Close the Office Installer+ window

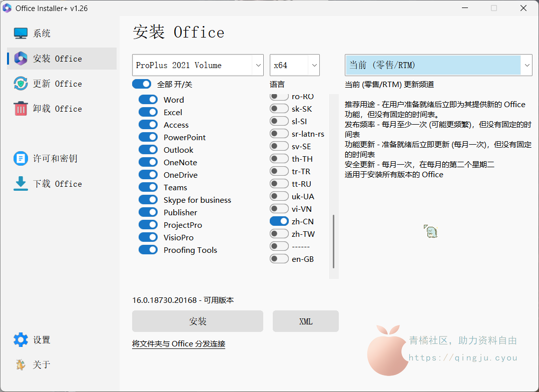(523, 8)
